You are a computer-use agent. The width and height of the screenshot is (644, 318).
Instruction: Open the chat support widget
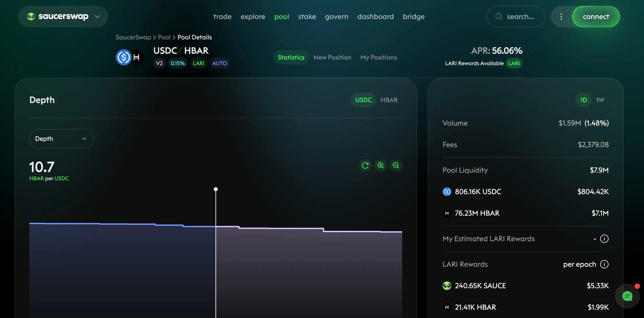(627, 296)
